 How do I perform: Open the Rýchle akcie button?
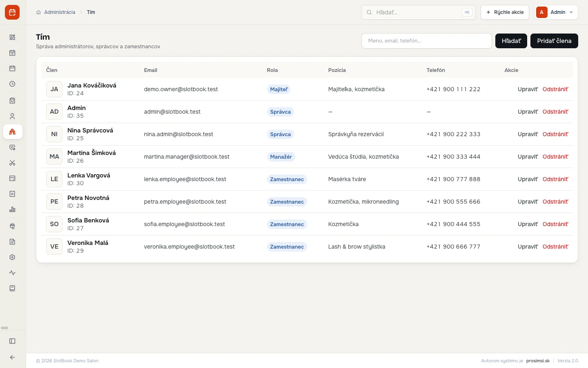[x=505, y=12]
